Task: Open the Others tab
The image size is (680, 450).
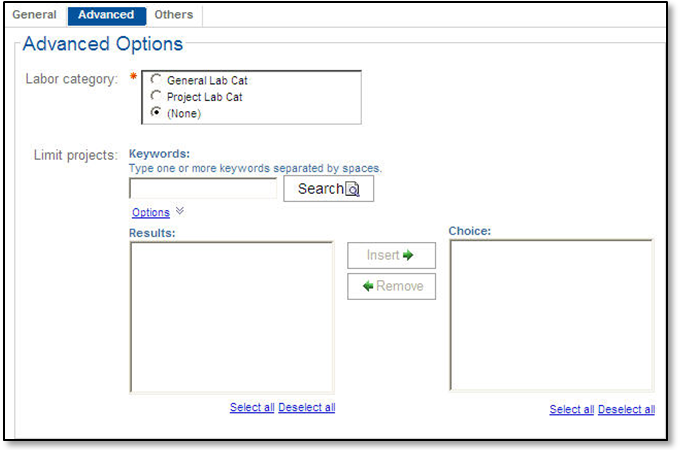Action: (173, 15)
